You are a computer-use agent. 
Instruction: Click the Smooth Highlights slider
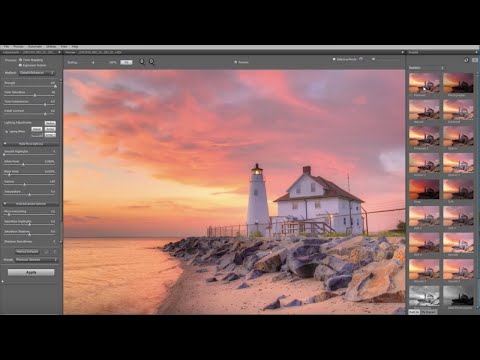(x=30, y=155)
